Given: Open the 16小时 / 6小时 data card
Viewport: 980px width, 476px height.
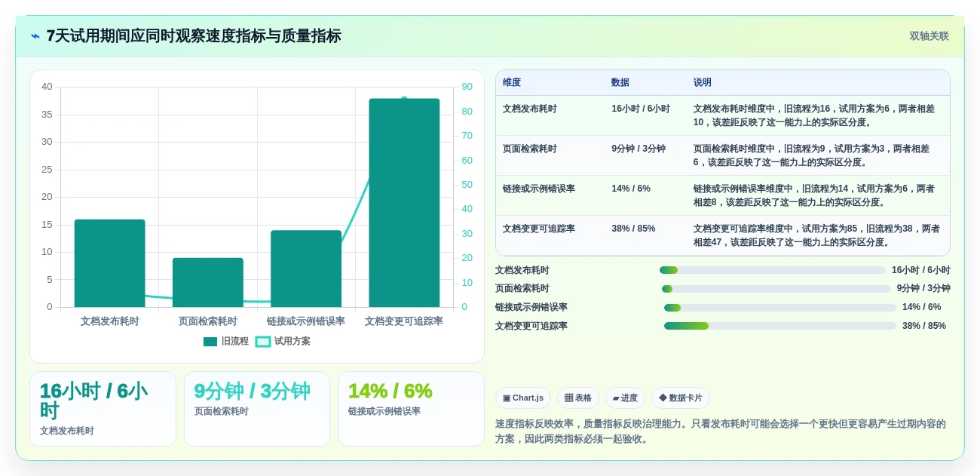Looking at the screenshot, I should point(103,409).
